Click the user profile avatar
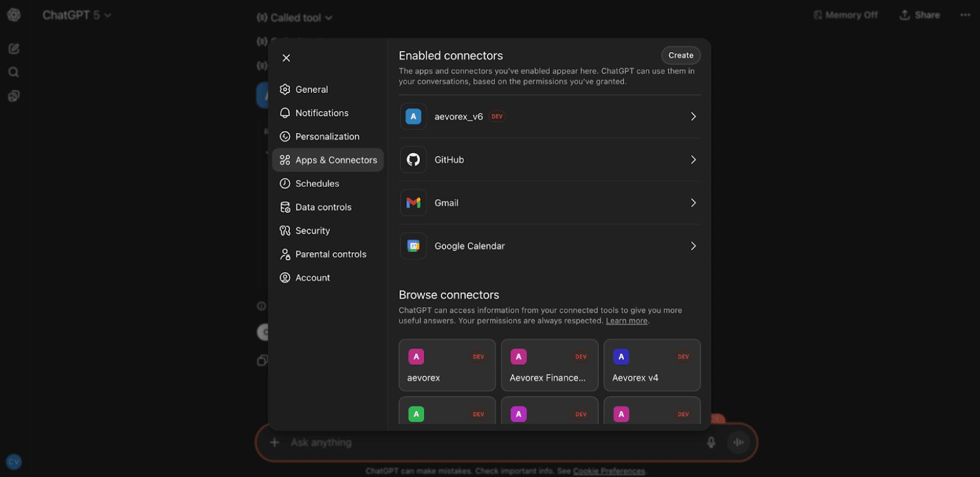 coord(14,462)
